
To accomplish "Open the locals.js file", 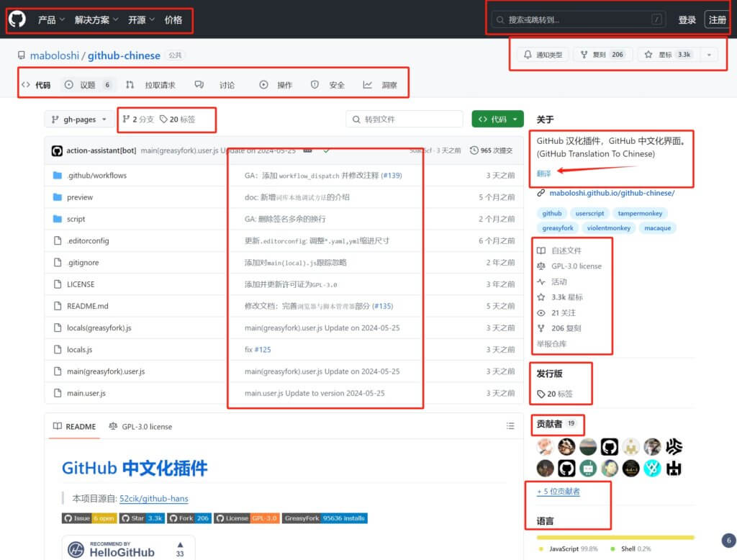I will [79, 350].
